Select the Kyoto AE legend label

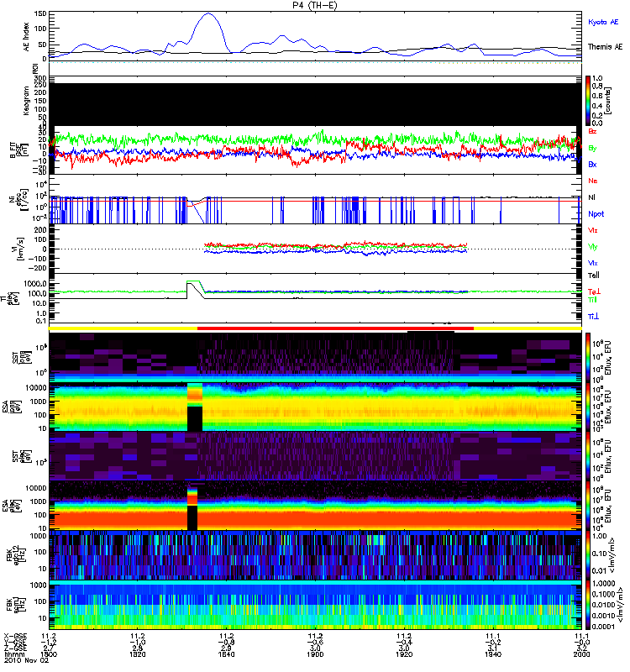coord(603,23)
